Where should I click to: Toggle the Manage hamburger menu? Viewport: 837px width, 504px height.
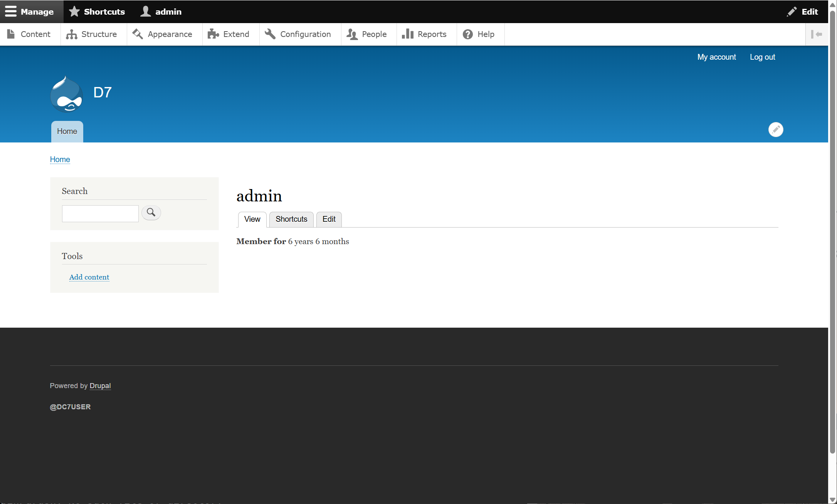(30, 12)
